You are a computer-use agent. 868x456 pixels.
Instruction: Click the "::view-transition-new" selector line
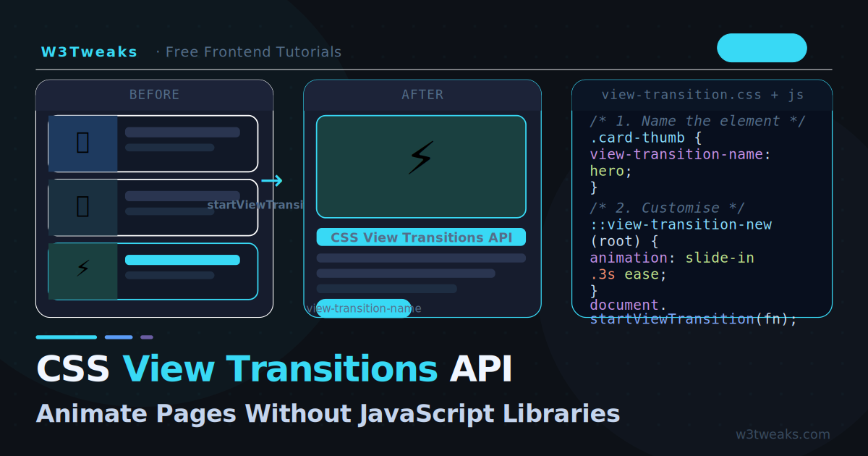click(681, 224)
